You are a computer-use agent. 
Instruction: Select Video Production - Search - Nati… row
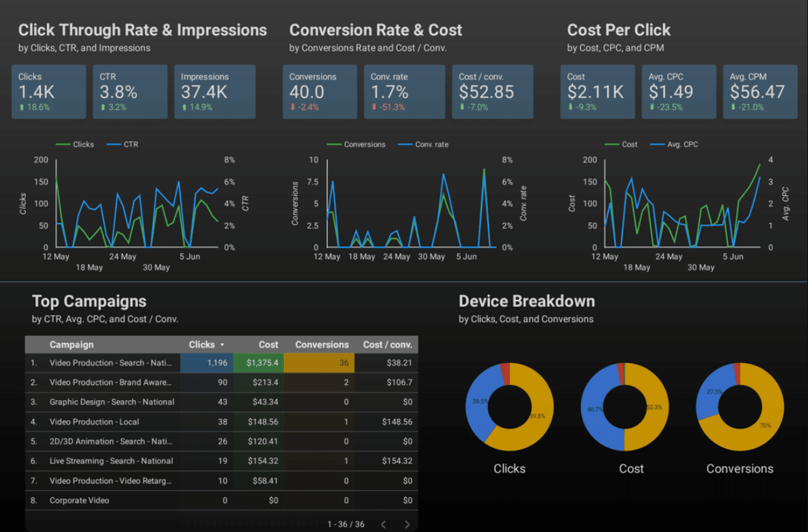222,363
